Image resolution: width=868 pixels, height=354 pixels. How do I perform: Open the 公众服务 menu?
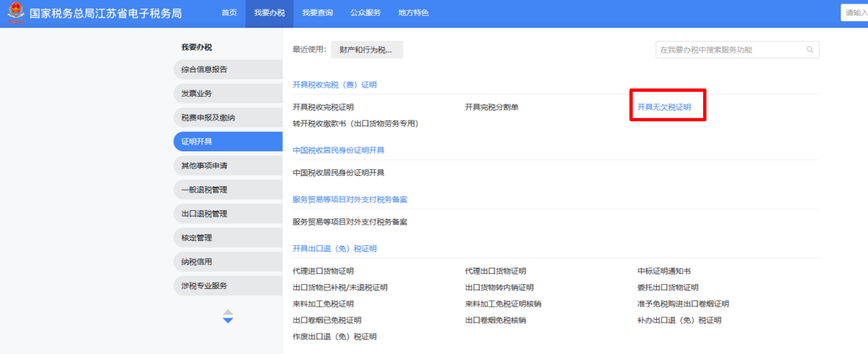tap(365, 13)
